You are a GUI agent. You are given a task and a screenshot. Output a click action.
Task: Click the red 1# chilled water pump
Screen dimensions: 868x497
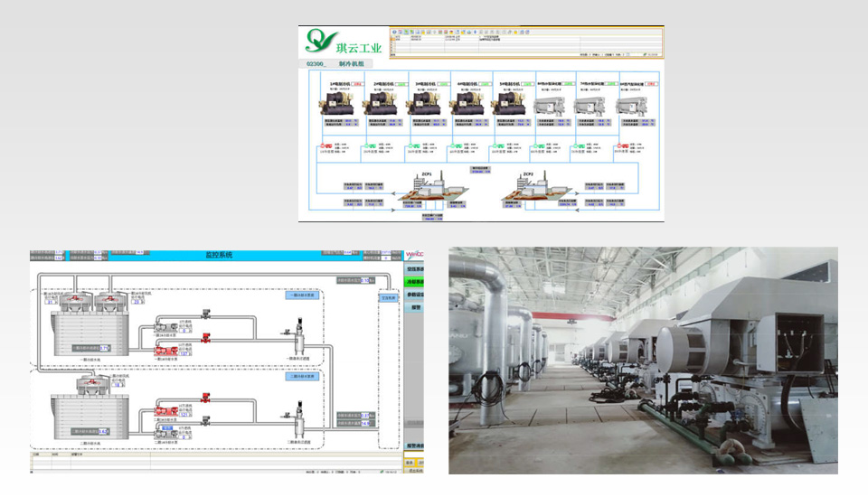(x=324, y=147)
